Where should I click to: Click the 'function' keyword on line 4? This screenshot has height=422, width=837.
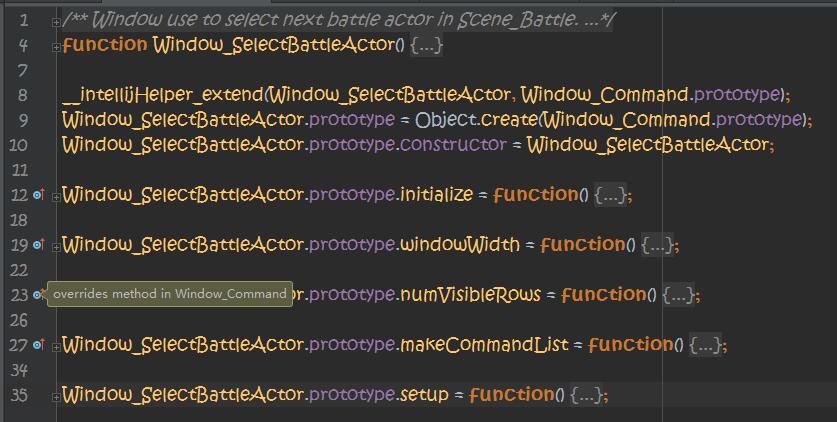(105, 45)
